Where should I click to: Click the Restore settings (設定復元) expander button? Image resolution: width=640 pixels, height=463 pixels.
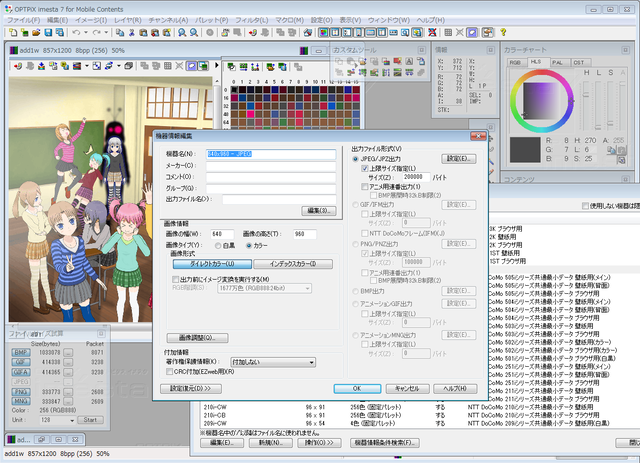tap(191, 389)
